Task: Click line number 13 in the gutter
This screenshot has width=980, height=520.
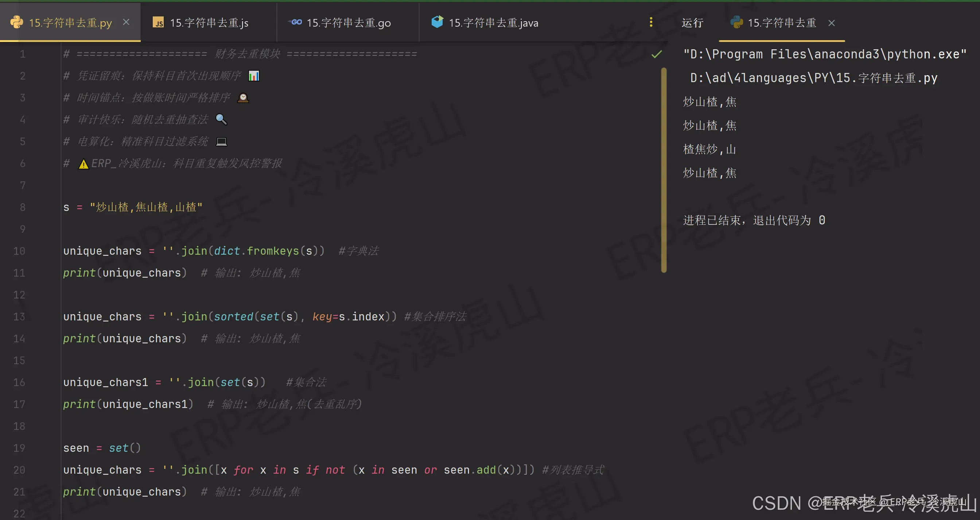Action: 19,317
